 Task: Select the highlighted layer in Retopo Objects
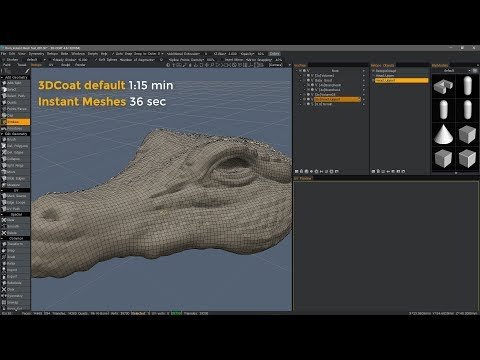tap(401, 80)
